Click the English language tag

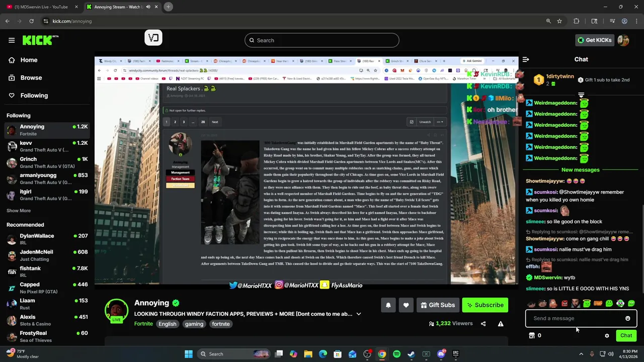click(x=168, y=324)
